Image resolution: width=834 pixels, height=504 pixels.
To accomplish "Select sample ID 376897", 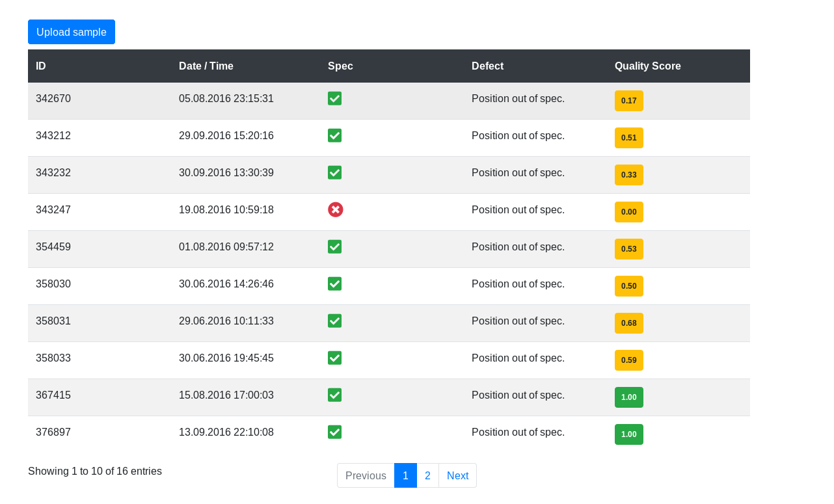I will pos(53,432).
